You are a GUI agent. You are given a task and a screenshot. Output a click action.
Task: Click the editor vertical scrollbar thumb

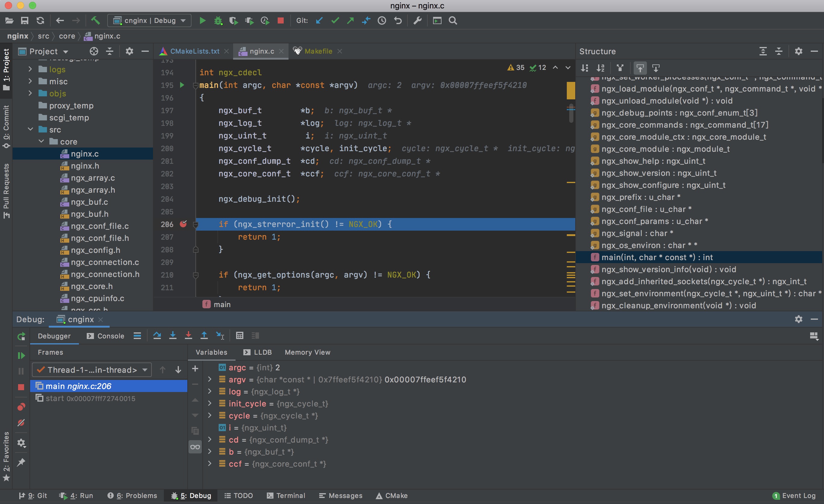coord(571,114)
